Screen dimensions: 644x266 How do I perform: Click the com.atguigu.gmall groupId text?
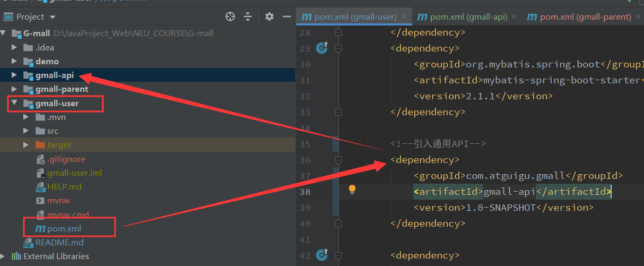pyautogui.click(x=516, y=176)
